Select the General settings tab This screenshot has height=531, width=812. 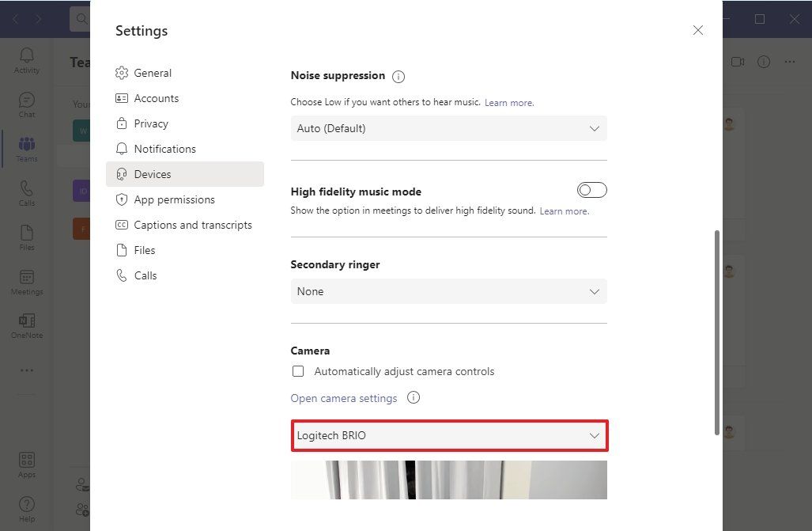pos(153,73)
